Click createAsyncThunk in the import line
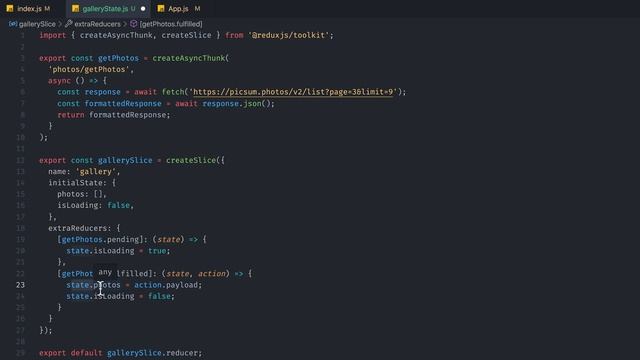 coord(116,36)
